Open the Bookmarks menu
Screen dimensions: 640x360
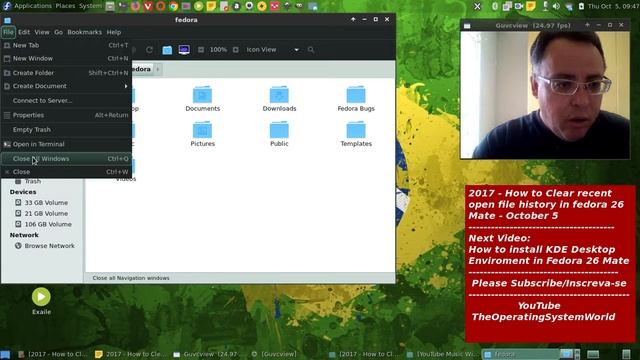point(84,32)
